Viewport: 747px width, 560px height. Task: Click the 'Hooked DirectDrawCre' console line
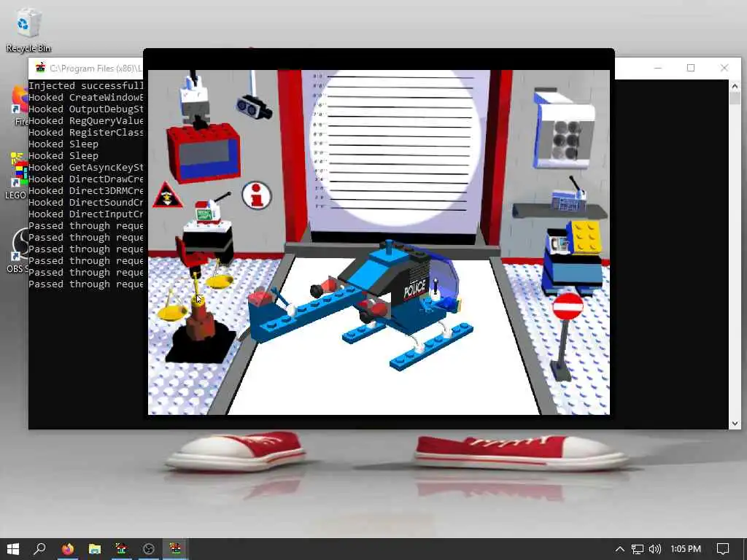86,179
